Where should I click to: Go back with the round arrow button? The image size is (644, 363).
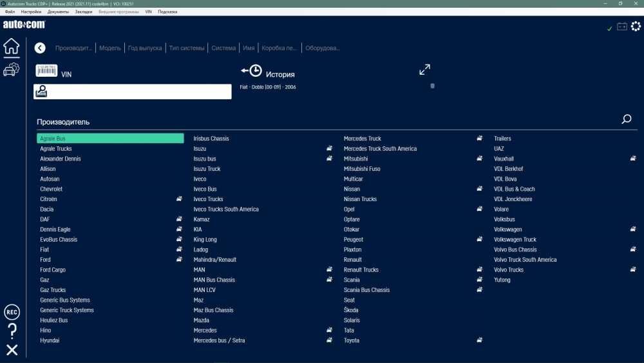pyautogui.click(x=40, y=48)
